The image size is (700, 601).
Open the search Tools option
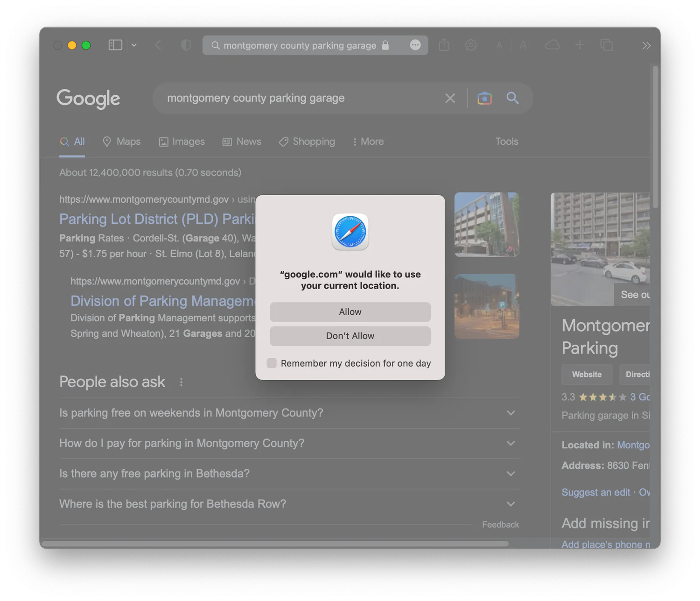click(x=507, y=141)
